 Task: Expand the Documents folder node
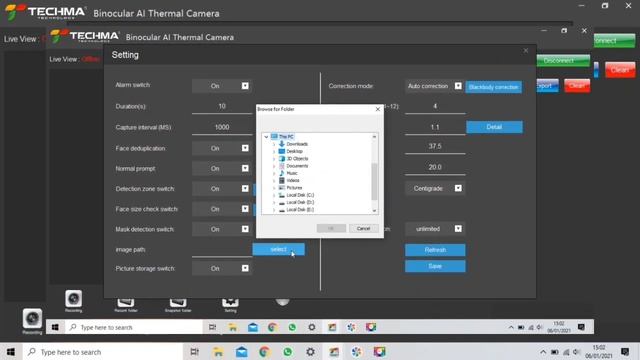[274, 167]
